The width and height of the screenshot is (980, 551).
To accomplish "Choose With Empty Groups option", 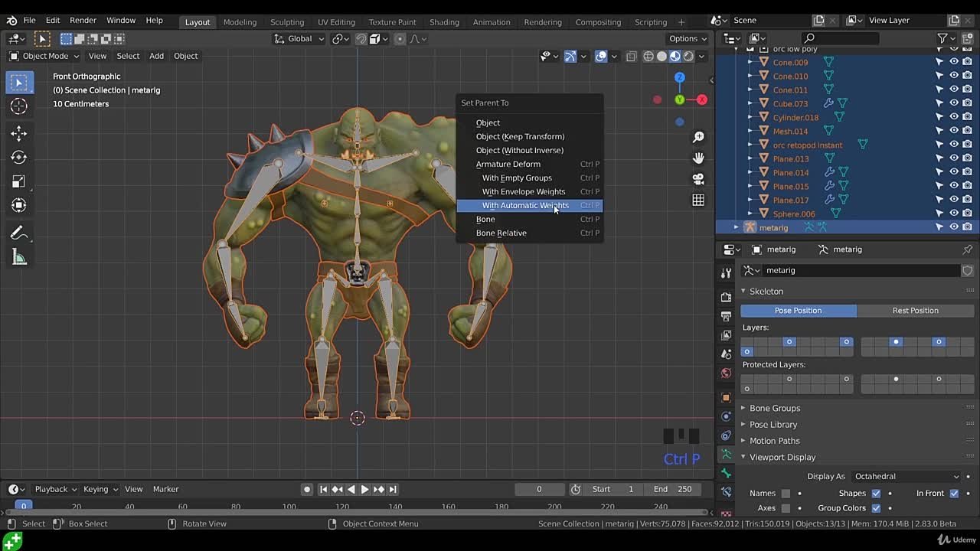I will (x=530, y=178).
